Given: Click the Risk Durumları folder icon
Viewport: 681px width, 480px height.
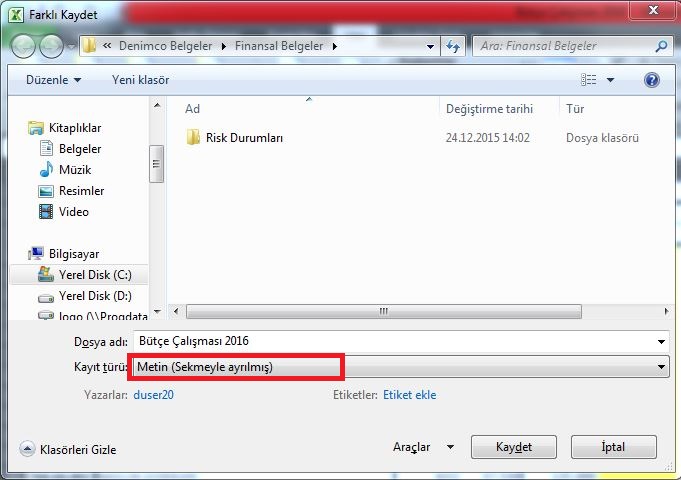Looking at the screenshot, I should (193, 137).
